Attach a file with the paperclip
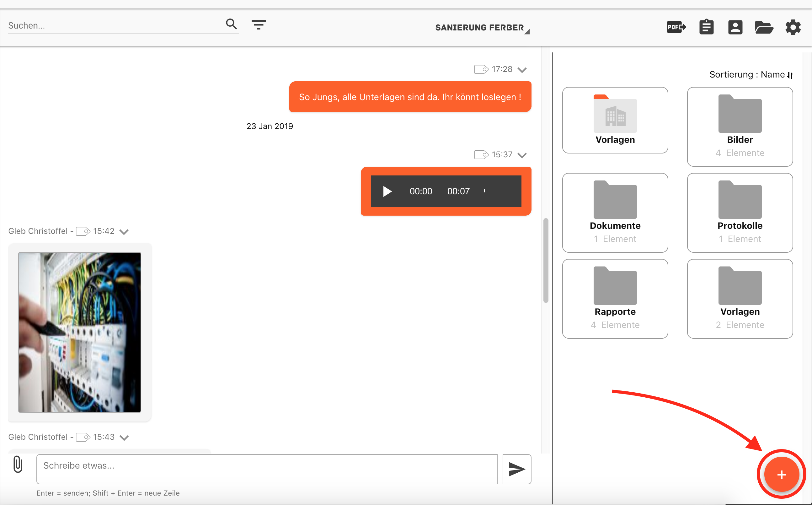 click(18, 465)
